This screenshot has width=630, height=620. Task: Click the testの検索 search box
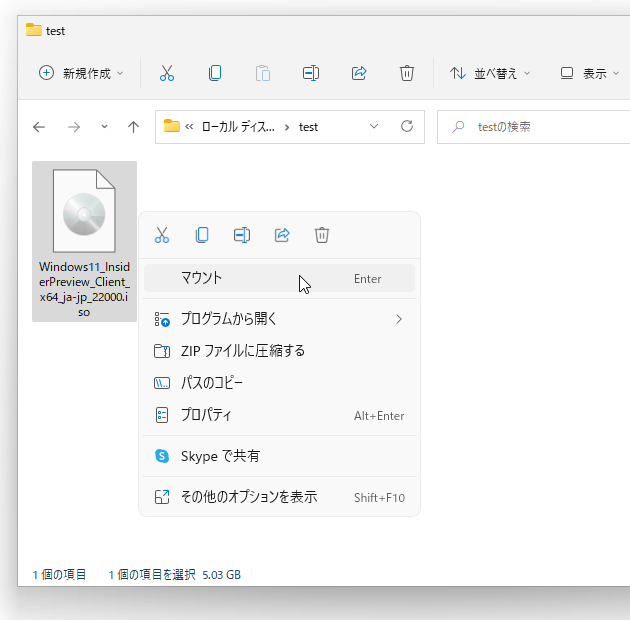(534, 127)
